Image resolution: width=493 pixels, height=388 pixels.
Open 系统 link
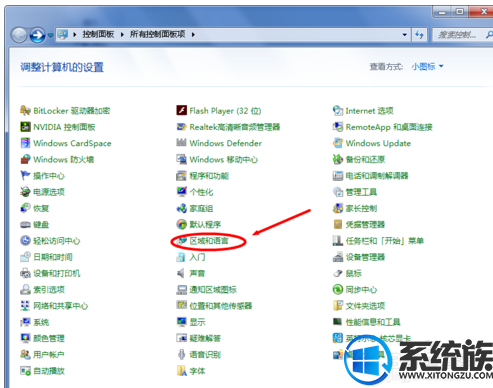tap(41, 322)
